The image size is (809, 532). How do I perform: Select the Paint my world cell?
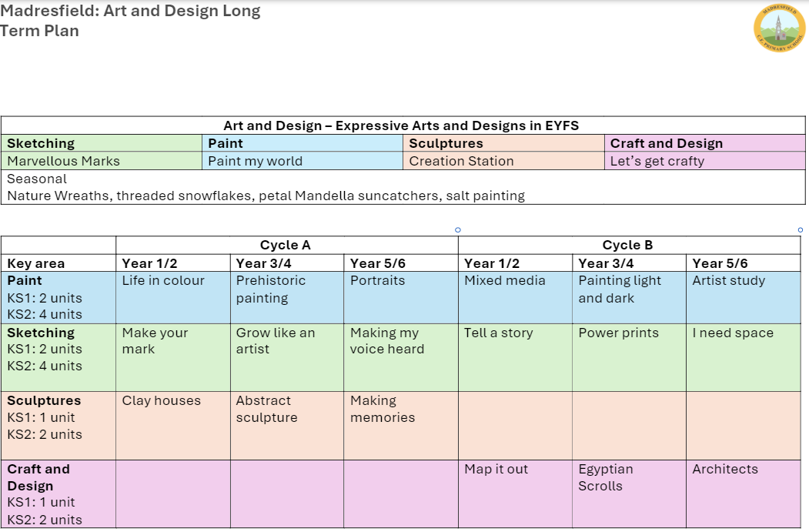(x=256, y=161)
